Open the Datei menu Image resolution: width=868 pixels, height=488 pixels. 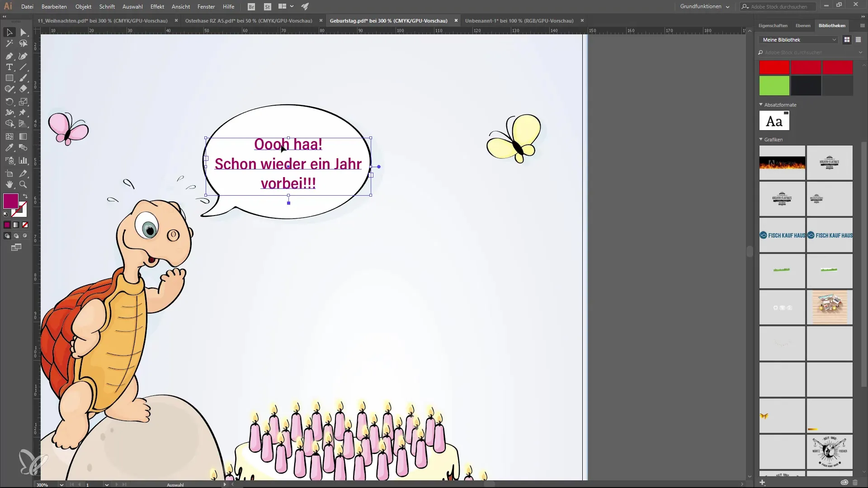click(27, 7)
